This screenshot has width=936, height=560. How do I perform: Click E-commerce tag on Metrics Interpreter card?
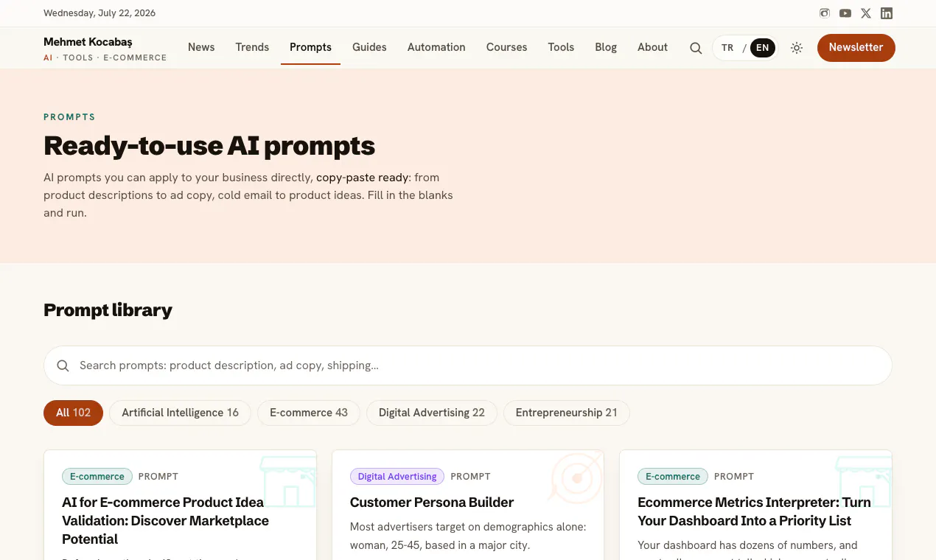[x=672, y=476]
